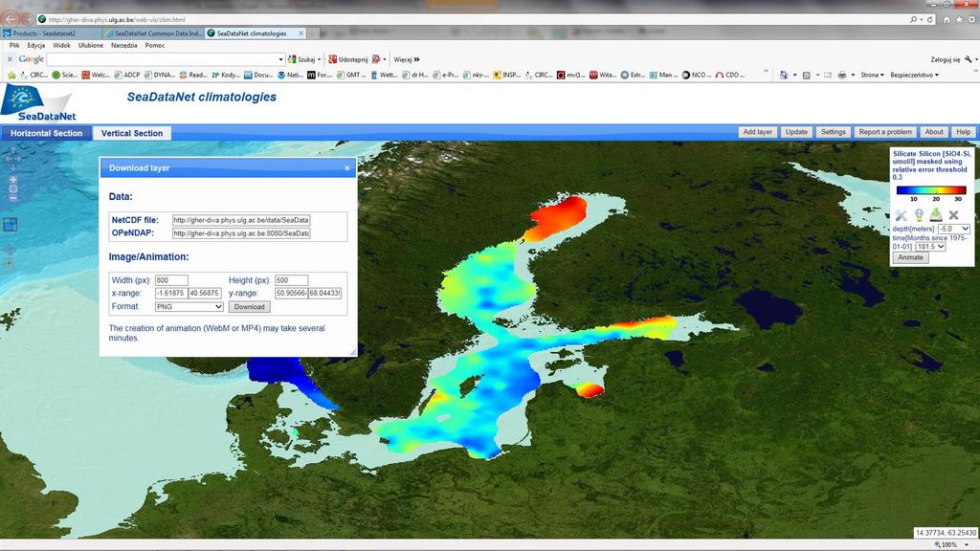The image size is (980, 551).
Task: Click the print icon in command bar
Action: [x=842, y=75]
